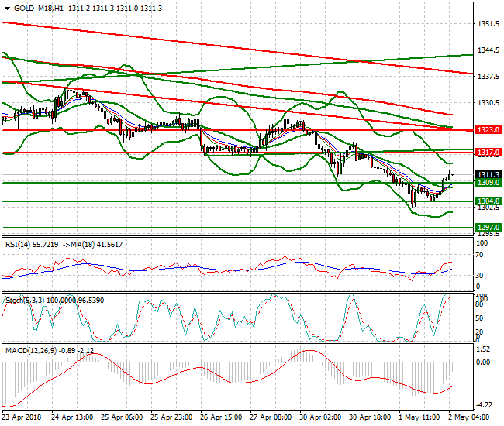Click the 1351.5 price scale value
Image resolution: width=504 pixels, height=426 pixels.
tap(488, 24)
